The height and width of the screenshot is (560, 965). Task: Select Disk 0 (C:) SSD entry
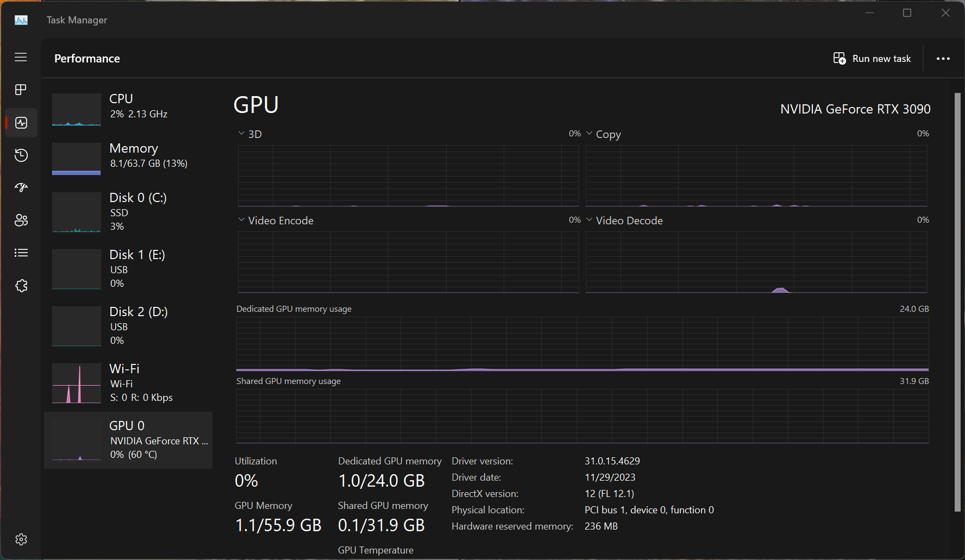128,212
